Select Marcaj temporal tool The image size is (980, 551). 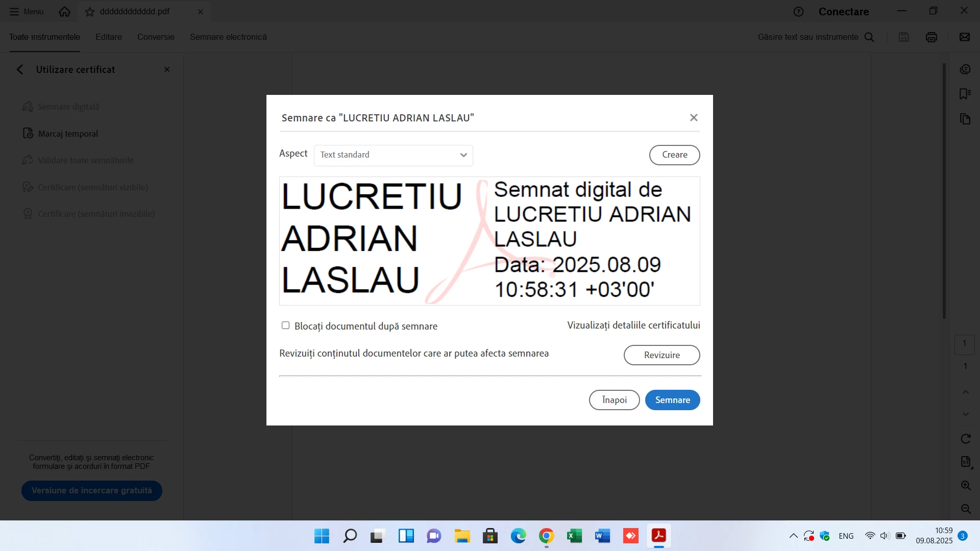(x=68, y=134)
